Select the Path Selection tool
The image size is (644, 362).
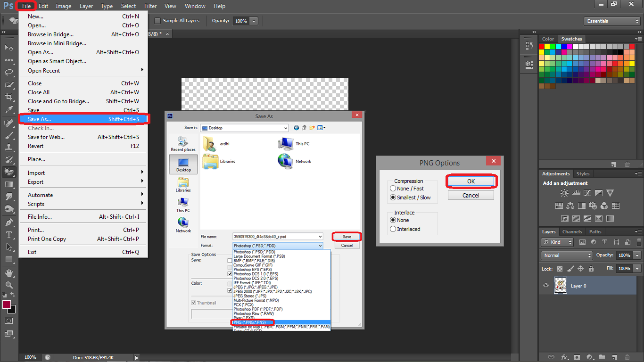[x=9, y=247]
